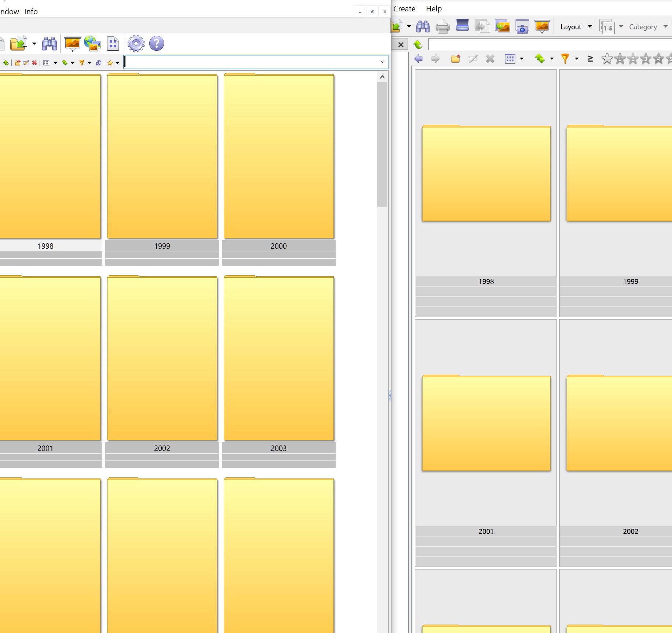Select the 2000 folder thumbnail
The height and width of the screenshot is (633, 672).
279,157
